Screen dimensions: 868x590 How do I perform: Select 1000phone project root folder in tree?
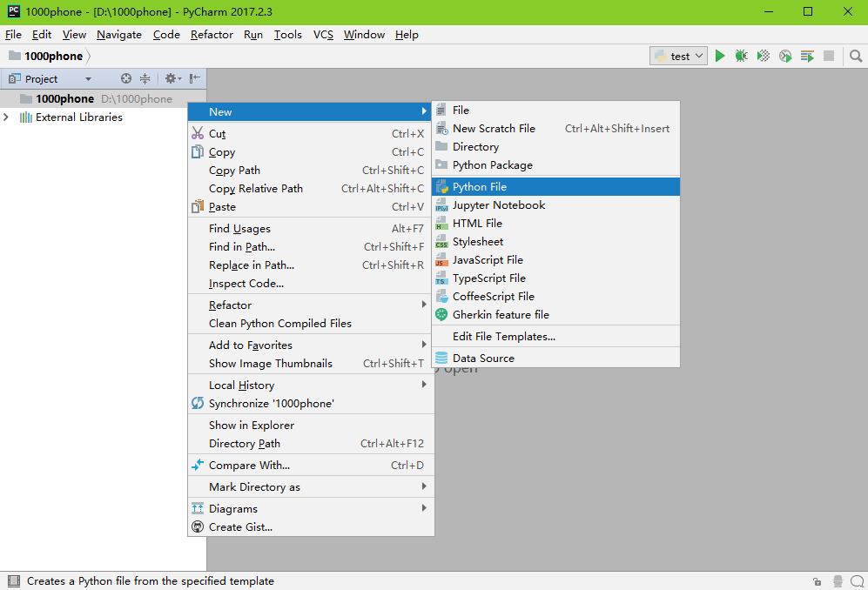[103, 99]
